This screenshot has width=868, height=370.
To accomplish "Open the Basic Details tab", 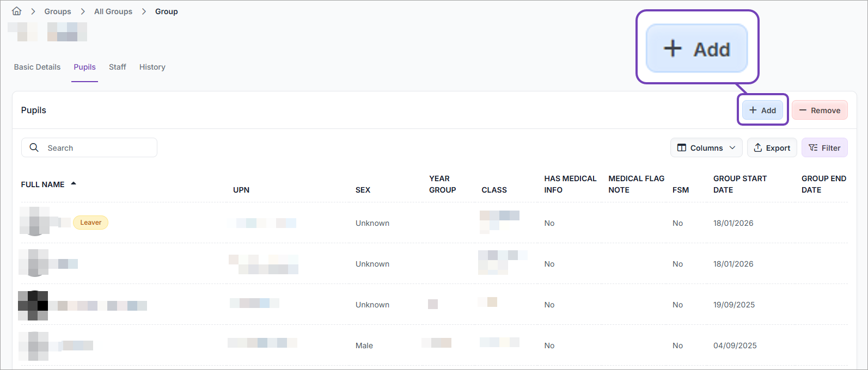I will 37,67.
